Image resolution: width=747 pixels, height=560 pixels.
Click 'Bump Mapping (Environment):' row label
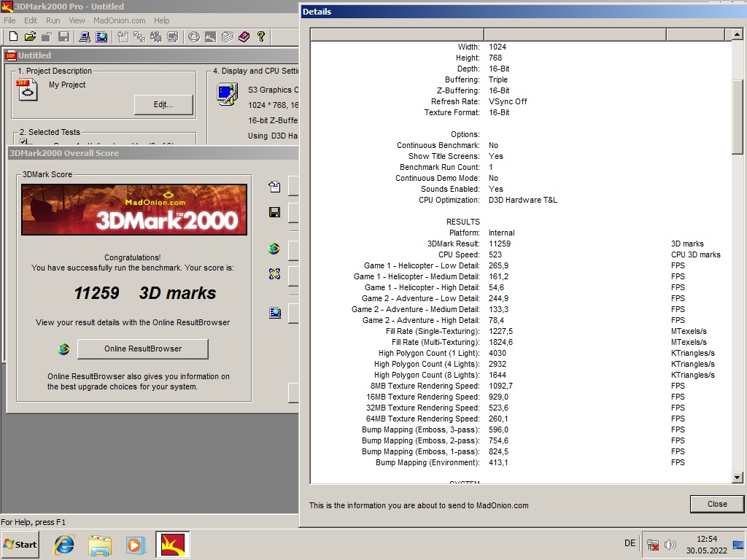click(427, 463)
